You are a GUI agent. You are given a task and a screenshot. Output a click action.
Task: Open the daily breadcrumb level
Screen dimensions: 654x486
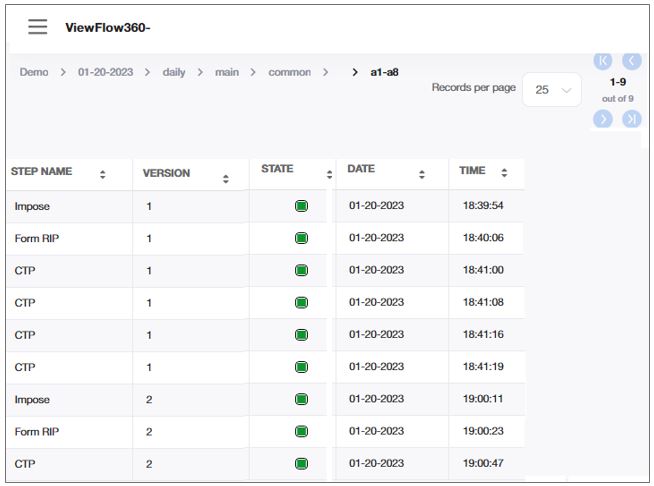tap(174, 73)
